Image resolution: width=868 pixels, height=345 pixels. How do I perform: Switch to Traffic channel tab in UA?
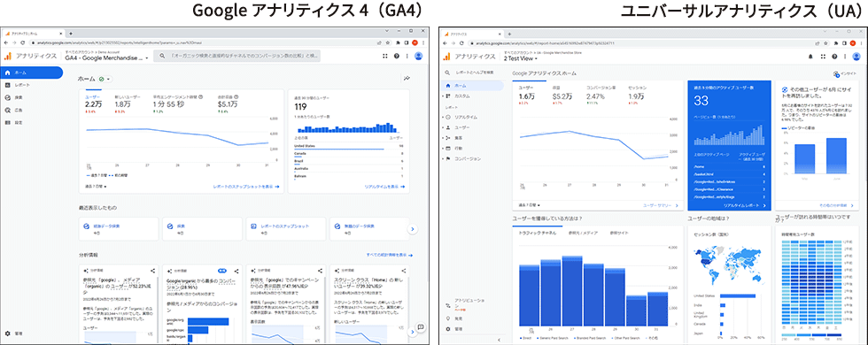click(x=538, y=234)
